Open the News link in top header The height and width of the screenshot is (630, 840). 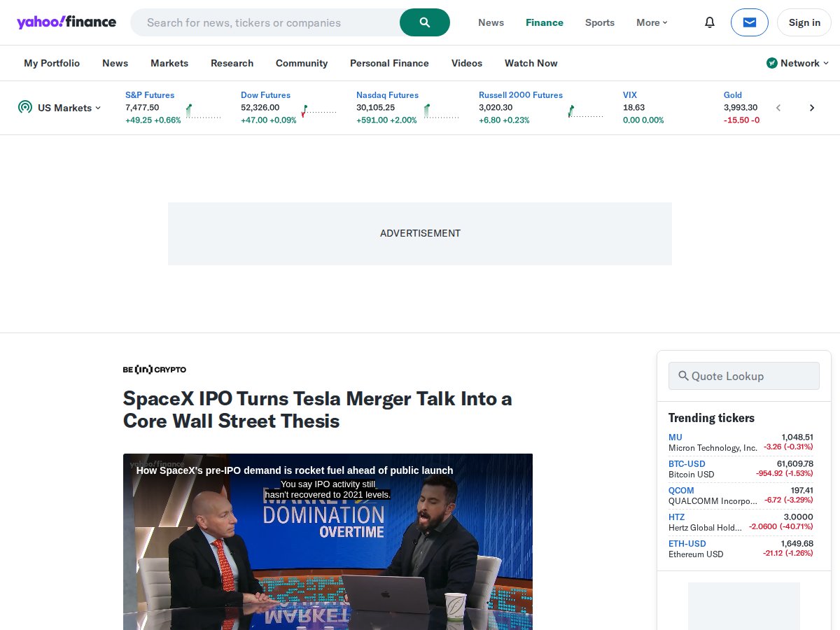click(491, 22)
